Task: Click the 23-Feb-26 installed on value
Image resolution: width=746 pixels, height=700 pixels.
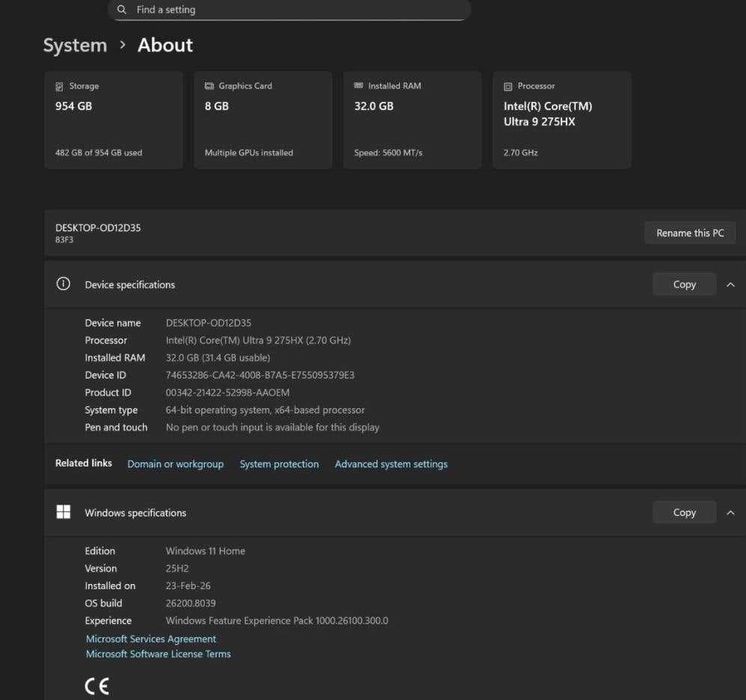Action: click(x=188, y=586)
